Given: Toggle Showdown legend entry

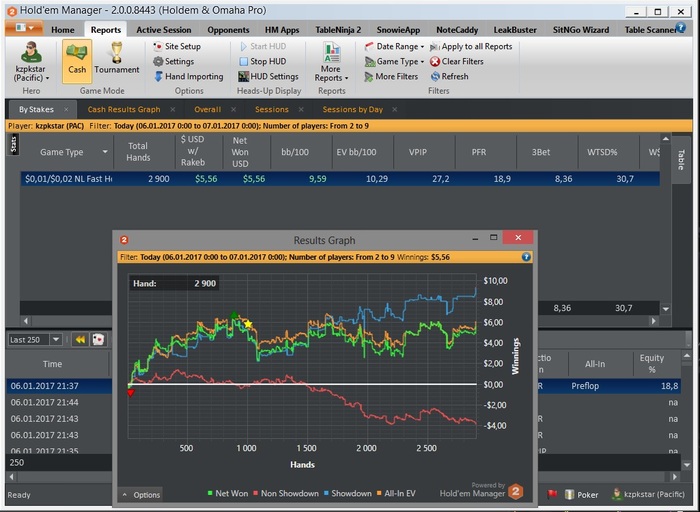Looking at the screenshot, I should tap(348, 493).
